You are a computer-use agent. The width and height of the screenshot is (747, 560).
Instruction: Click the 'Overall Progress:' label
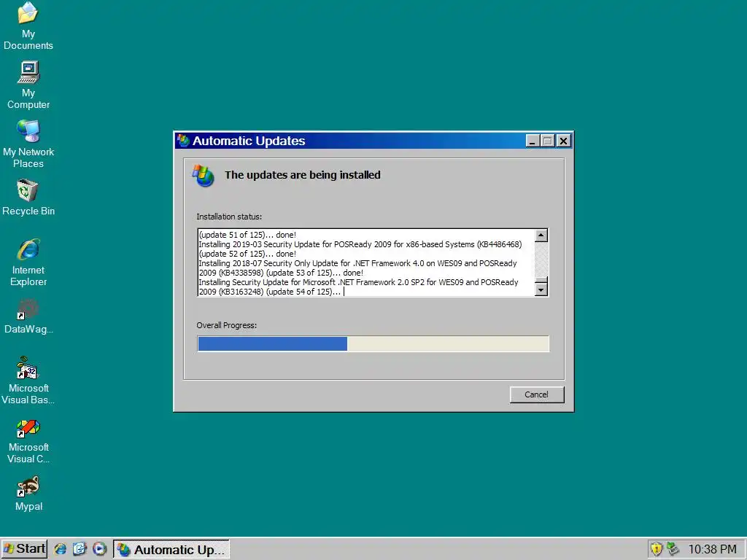point(227,325)
